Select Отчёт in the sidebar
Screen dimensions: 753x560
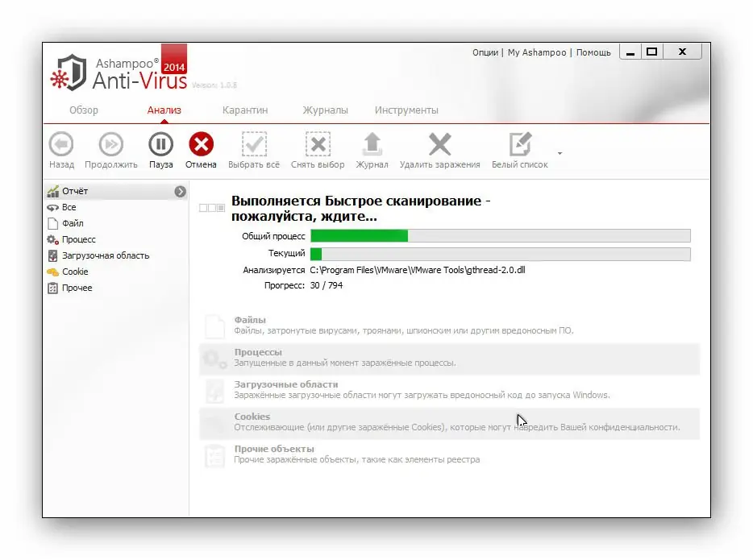tap(116, 191)
